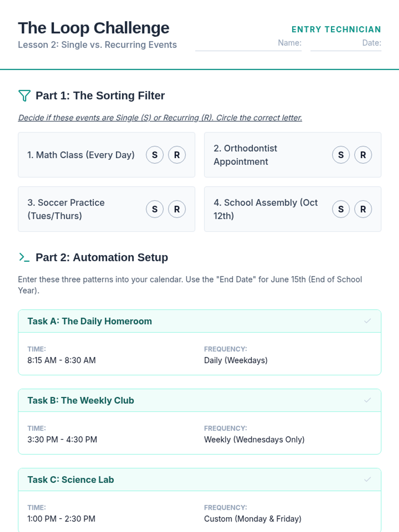Expand Task C: Science Lab header
The image size is (399, 532).
point(71,479)
